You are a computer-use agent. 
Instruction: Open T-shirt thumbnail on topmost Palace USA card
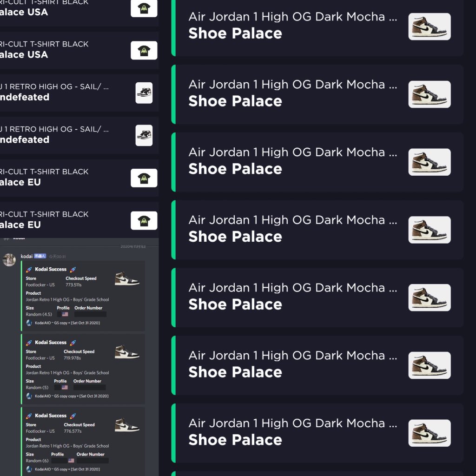[144, 8]
